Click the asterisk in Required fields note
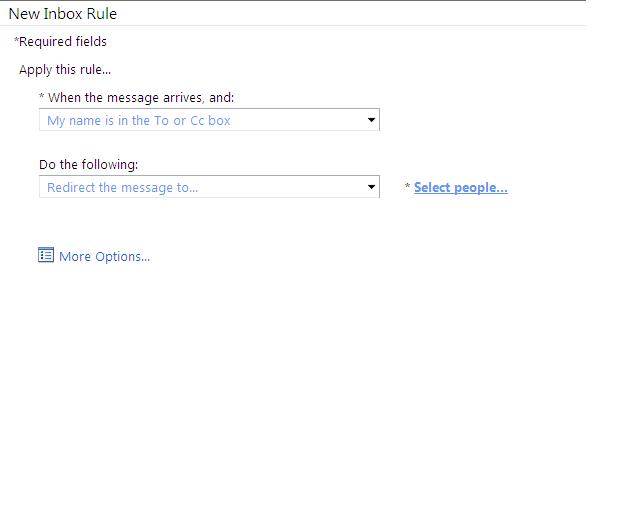Screen dimensions: 640x512 click(x=17, y=41)
